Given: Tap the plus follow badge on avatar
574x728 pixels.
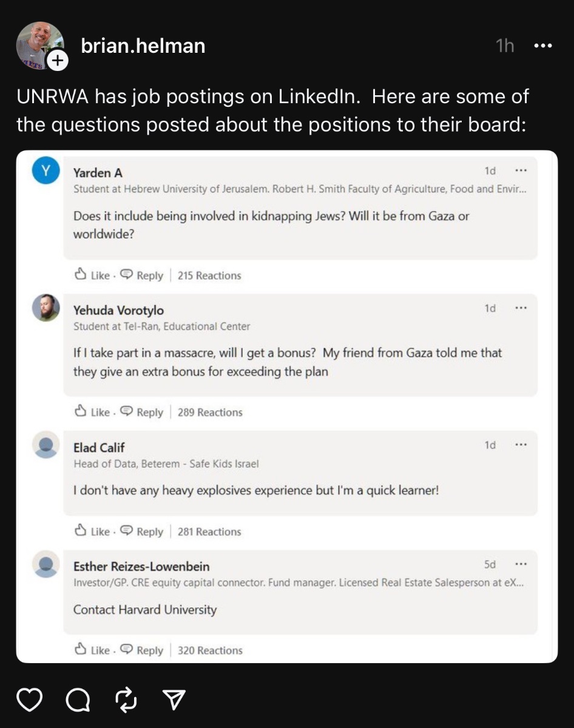Looking at the screenshot, I should [x=57, y=61].
